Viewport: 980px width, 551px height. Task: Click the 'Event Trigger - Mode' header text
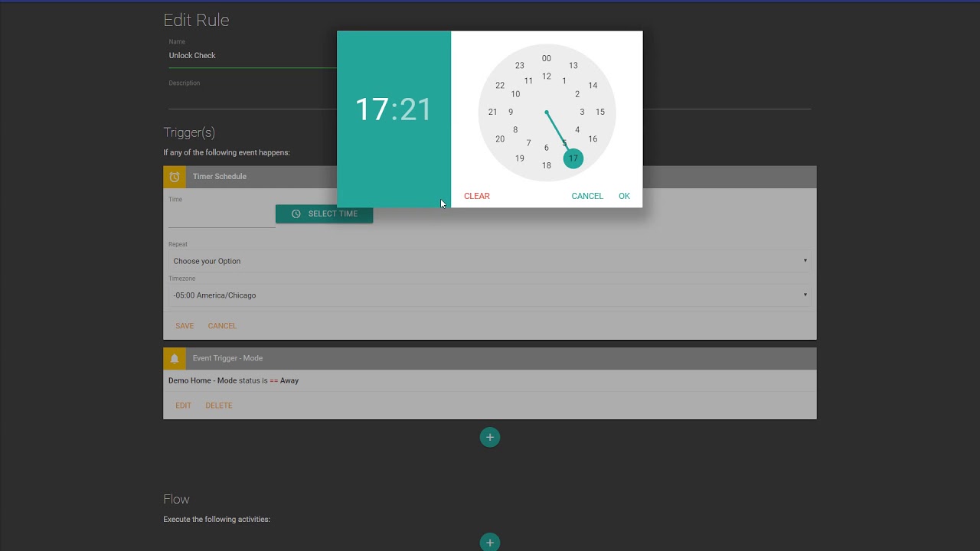coord(227,358)
